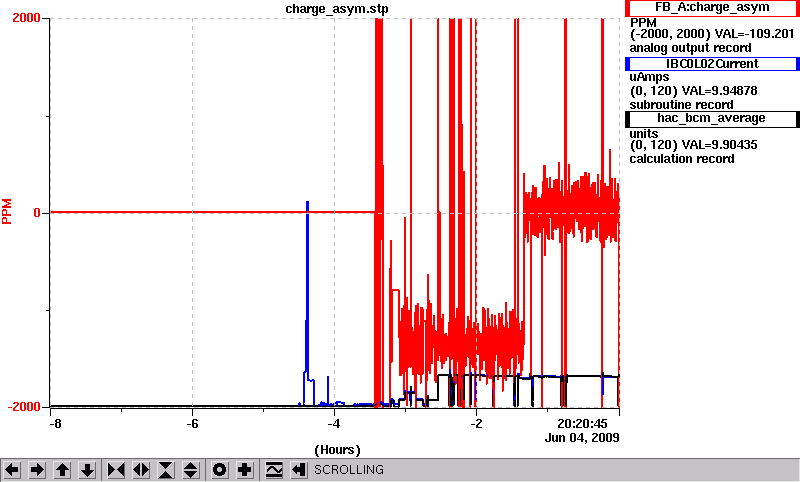Screen dimensions: 800x482
Task: Click the -6 hours x-axis label
Action: point(192,424)
